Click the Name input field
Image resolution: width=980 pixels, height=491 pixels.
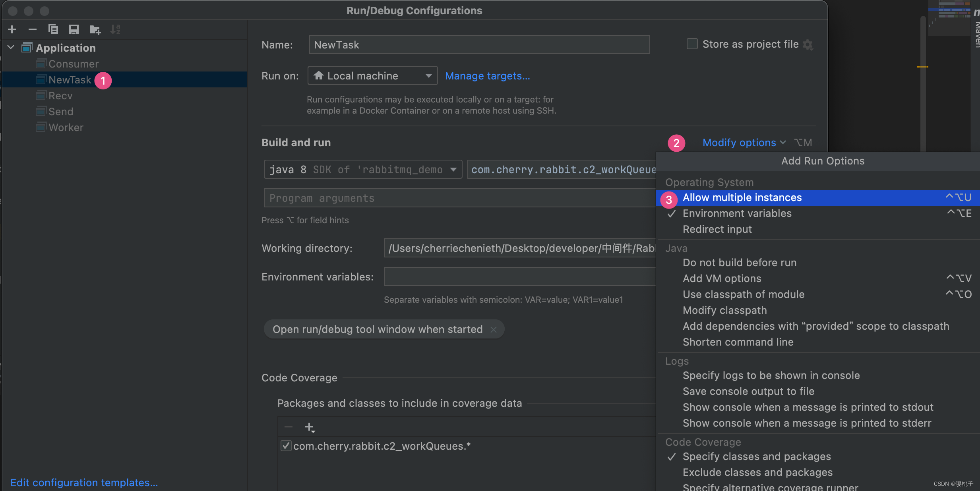coord(479,44)
